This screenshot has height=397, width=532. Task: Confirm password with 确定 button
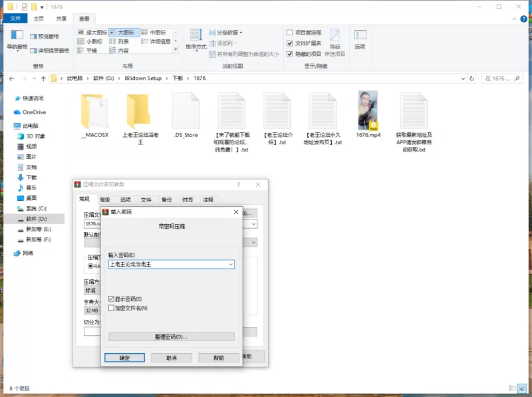pyautogui.click(x=124, y=358)
